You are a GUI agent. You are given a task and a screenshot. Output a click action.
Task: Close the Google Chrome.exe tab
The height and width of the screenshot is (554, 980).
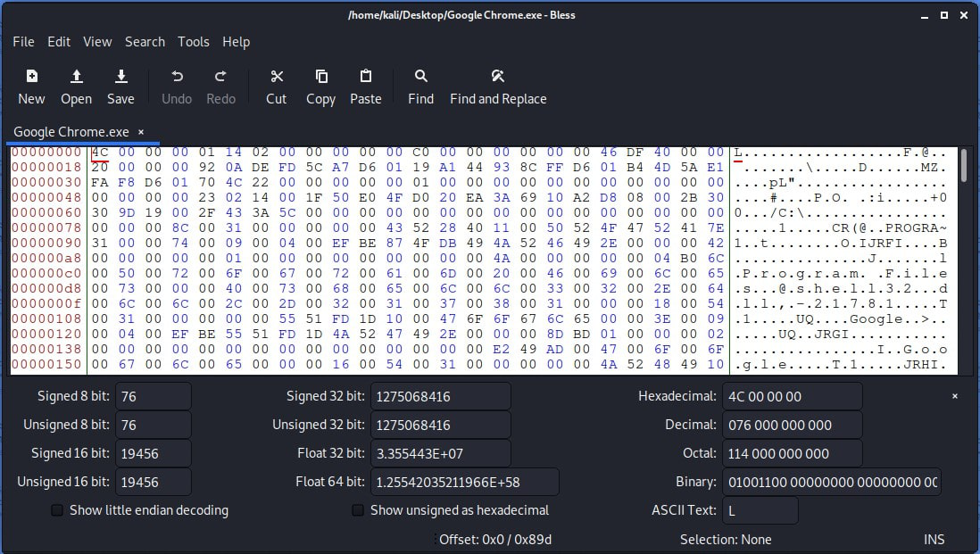click(x=141, y=132)
